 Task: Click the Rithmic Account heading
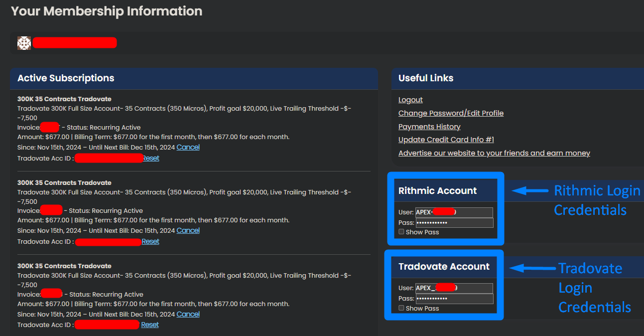coord(438,191)
